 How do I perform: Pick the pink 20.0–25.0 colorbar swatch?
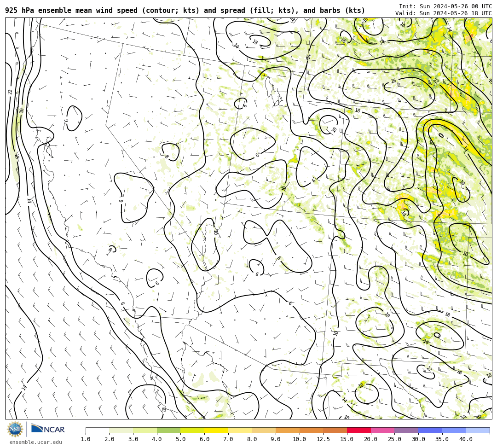(382, 430)
